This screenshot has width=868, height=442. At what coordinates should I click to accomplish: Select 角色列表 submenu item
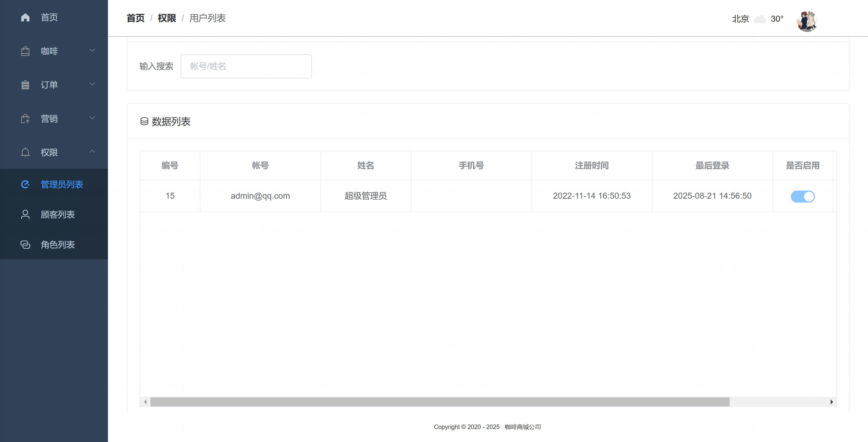[x=54, y=245]
